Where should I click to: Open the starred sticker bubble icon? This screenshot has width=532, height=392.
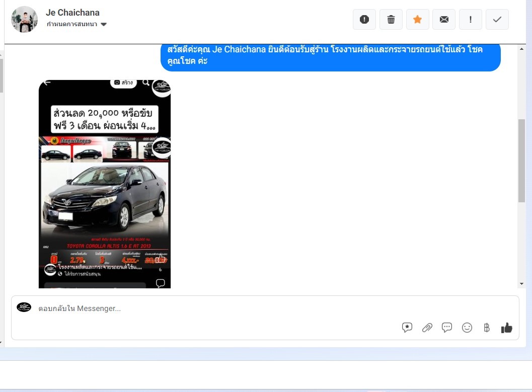pyautogui.click(x=407, y=328)
